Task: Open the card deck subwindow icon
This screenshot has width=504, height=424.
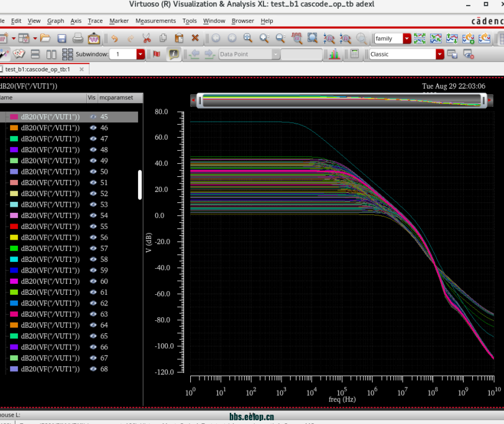Action: (x=19, y=54)
